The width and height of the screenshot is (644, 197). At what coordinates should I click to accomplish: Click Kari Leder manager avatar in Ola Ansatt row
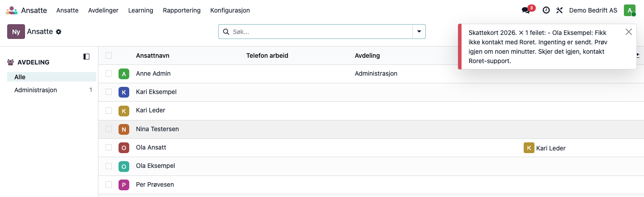pyautogui.click(x=529, y=148)
